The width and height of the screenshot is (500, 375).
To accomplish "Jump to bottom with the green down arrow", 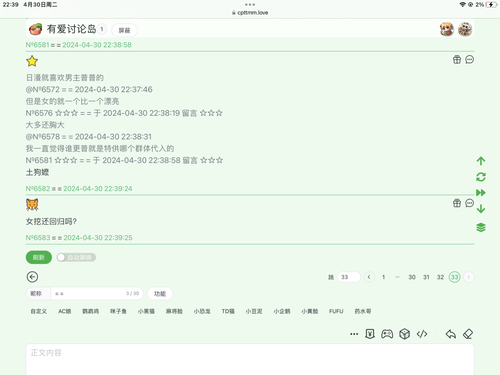I will click(x=481, y=209).
